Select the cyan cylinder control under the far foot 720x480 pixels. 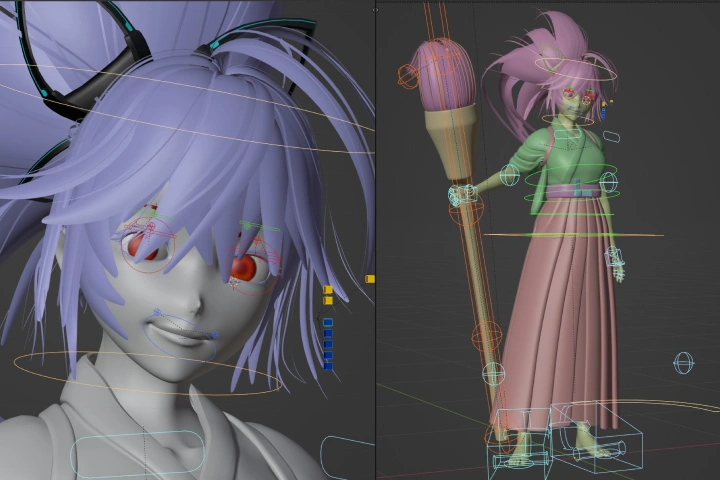[x=601, y=451]
